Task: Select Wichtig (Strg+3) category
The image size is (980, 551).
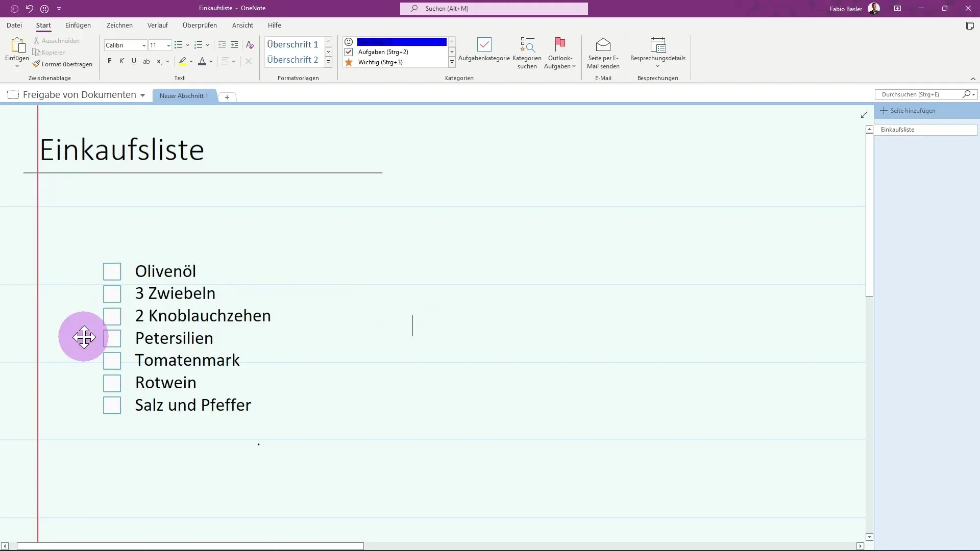Action: (396, 62)
